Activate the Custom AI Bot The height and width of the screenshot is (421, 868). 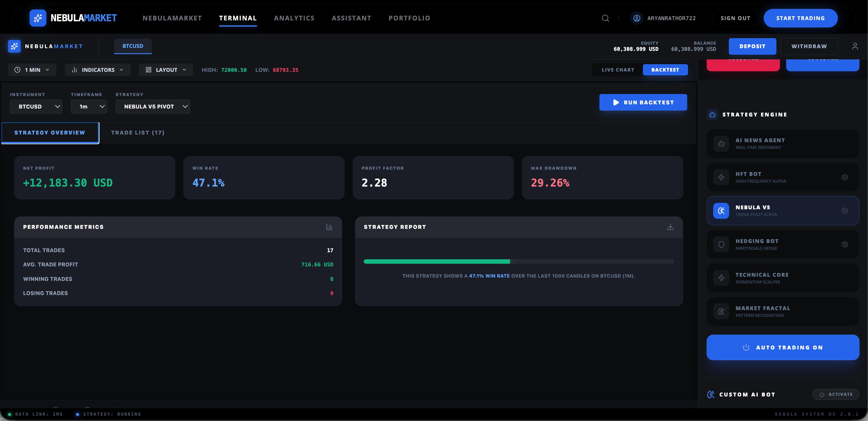pos(836,394)
